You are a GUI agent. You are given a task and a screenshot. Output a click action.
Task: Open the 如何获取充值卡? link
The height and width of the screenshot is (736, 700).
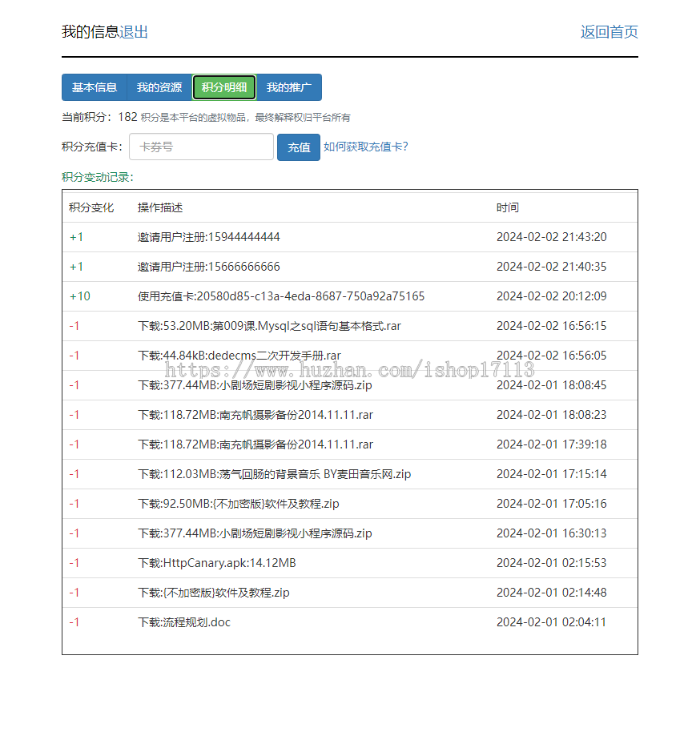pyautogui.click(x=366, y=147)
